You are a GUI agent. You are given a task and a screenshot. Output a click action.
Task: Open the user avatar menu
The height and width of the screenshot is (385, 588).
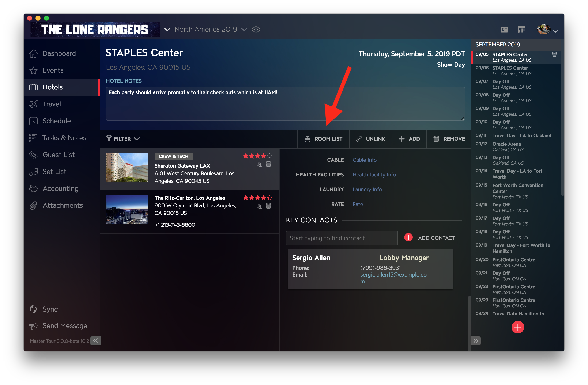(547, 30)
